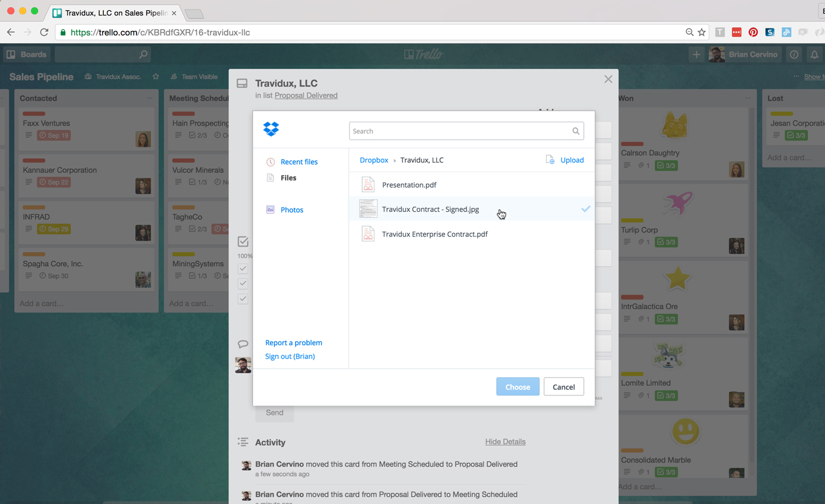Bookmark page with the star icon
Screen dimensions: 825x504
702,33
